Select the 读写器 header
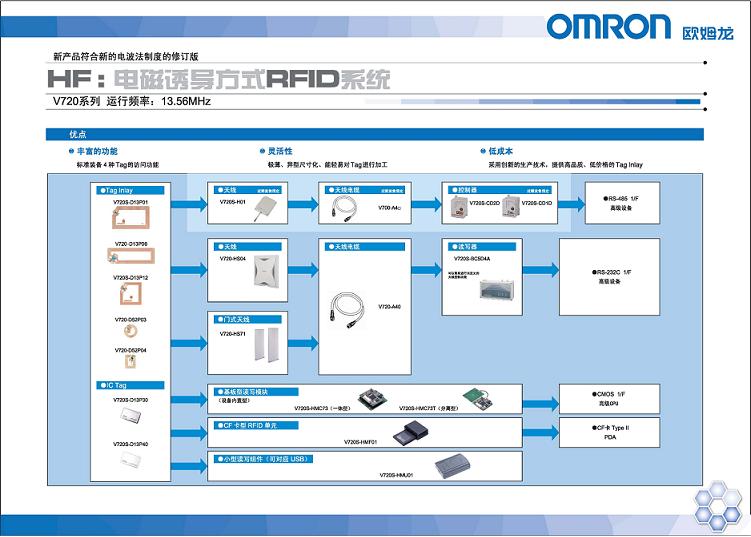 [x=482, y=246]
